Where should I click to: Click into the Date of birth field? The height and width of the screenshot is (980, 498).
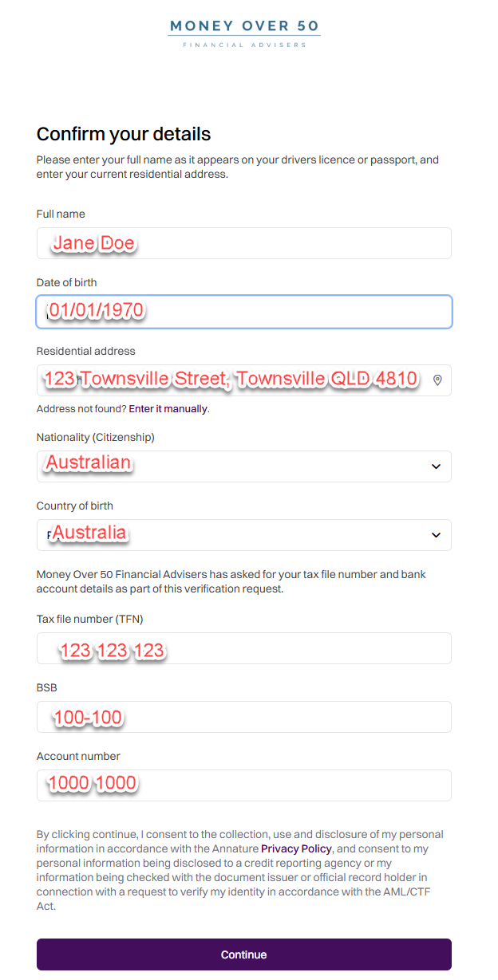point(244,312)
